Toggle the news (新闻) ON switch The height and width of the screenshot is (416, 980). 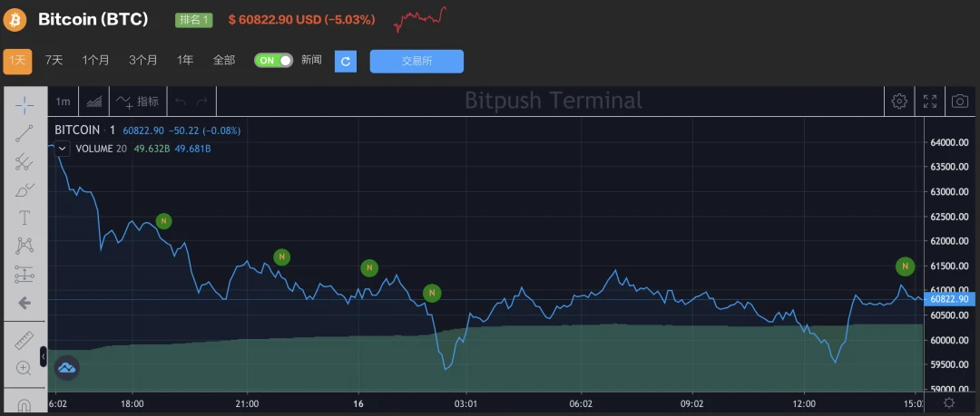tap(273, 61)
